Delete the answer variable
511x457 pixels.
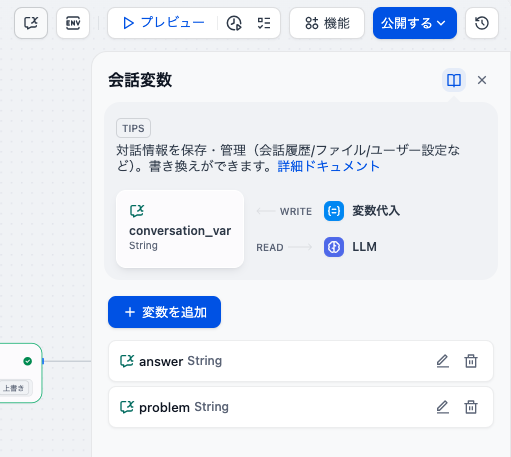tap(471, 361)
